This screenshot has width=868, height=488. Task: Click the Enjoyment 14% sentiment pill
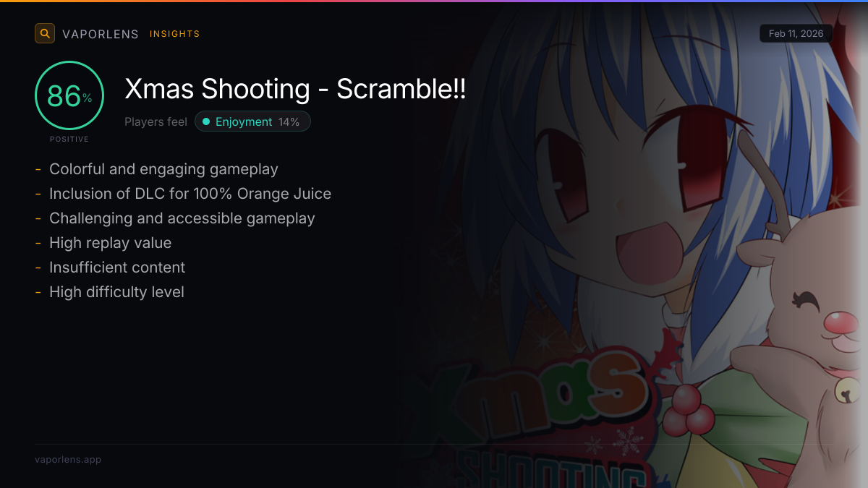(x=252, y=121)
